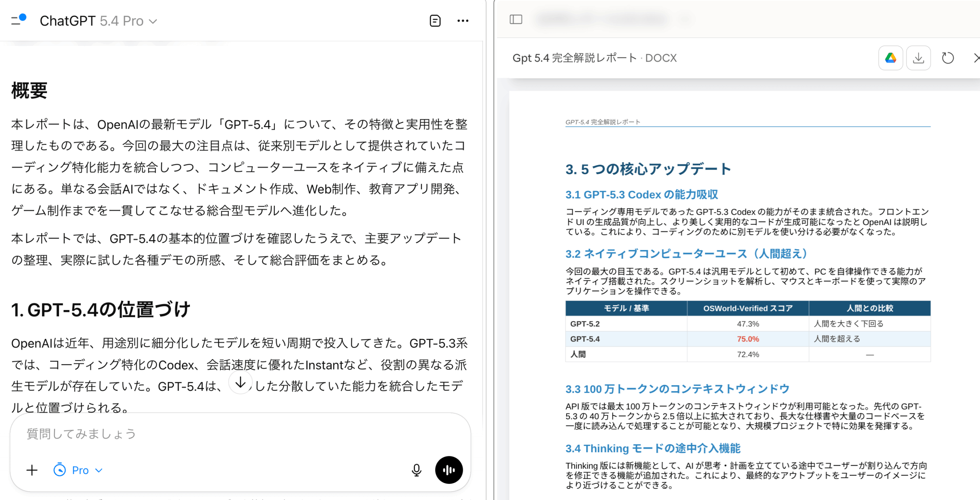Click the 3.3 context window heading
The image size is (980, 500).
tap(677, 389)
